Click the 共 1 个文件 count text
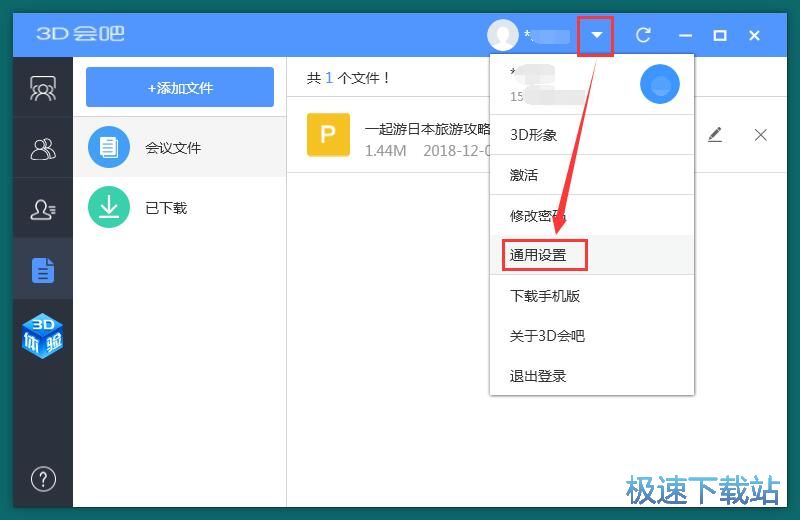The height and width of the screenshot is (520, 800). (x=348, y=78)
